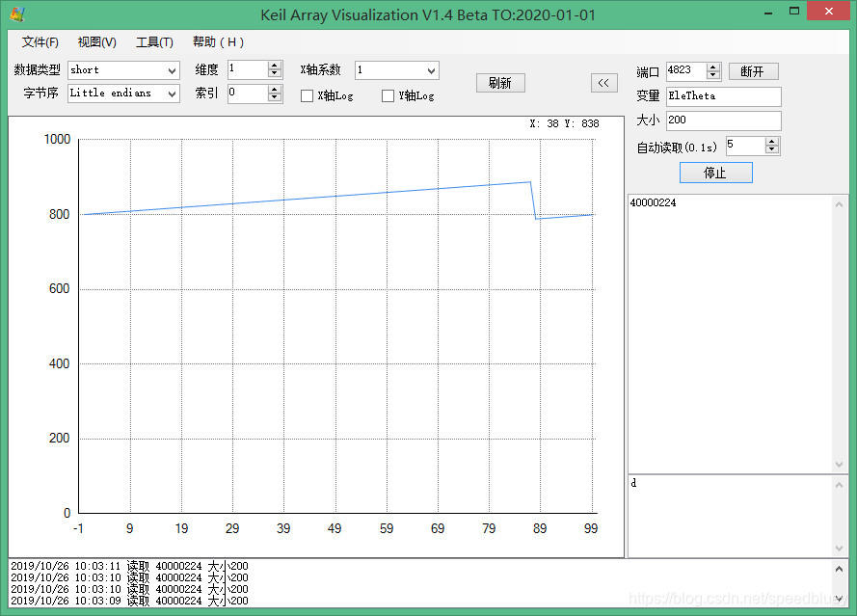Click the up arrow on 端口 stepper
857x616 pixels.
pyautogui.click(x=712, y=67)
